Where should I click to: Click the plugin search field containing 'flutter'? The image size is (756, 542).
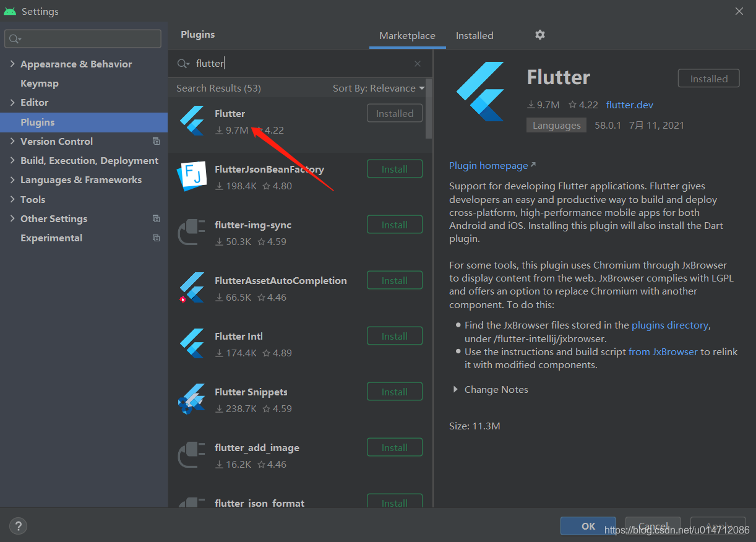(300, 63)
